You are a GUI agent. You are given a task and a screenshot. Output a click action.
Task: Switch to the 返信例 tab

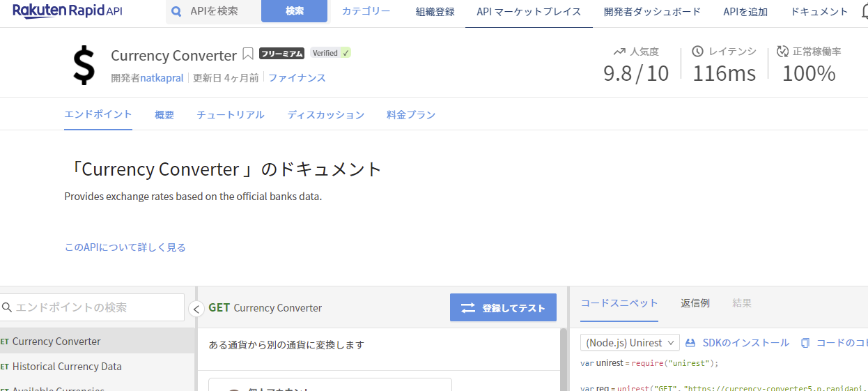click(x=695, y=303)
